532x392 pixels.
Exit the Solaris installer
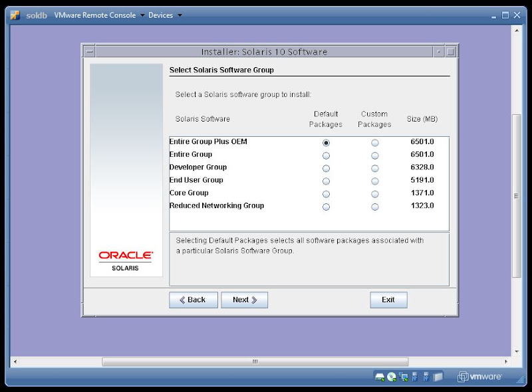[388, 300]
